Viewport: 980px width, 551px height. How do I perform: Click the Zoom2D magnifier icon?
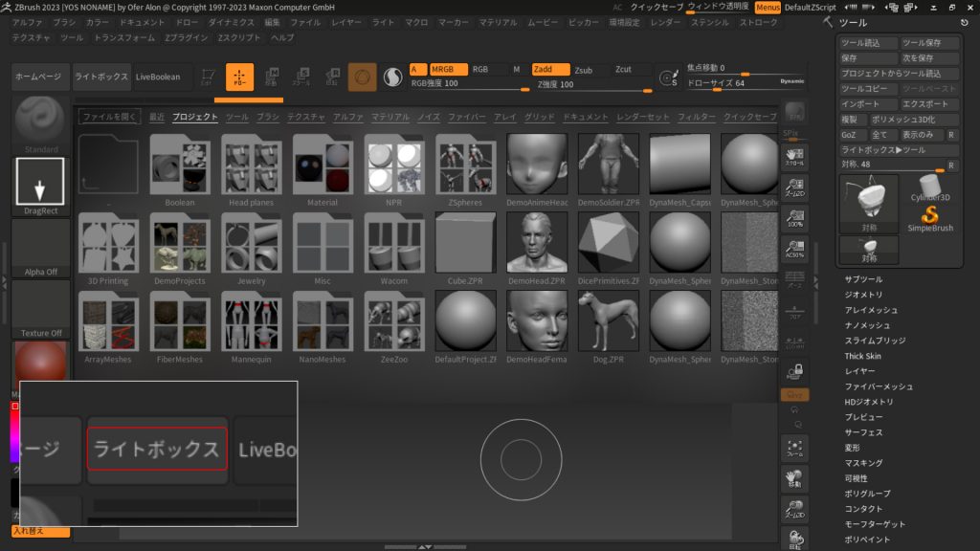(793, 188)
